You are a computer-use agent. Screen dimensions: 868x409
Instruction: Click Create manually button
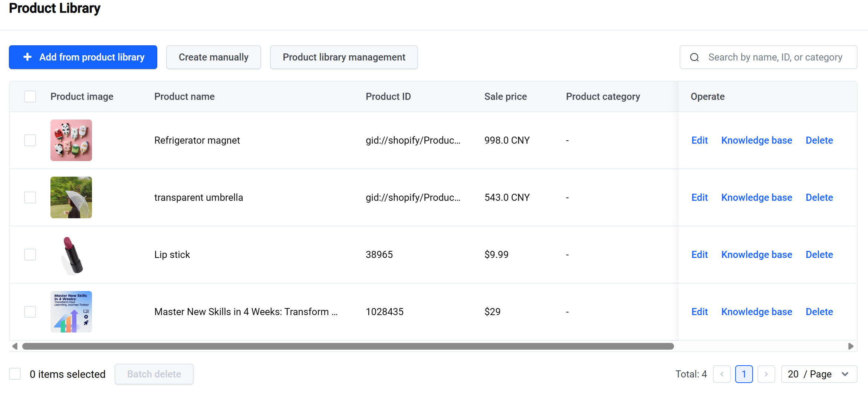(x=214, y=57)
